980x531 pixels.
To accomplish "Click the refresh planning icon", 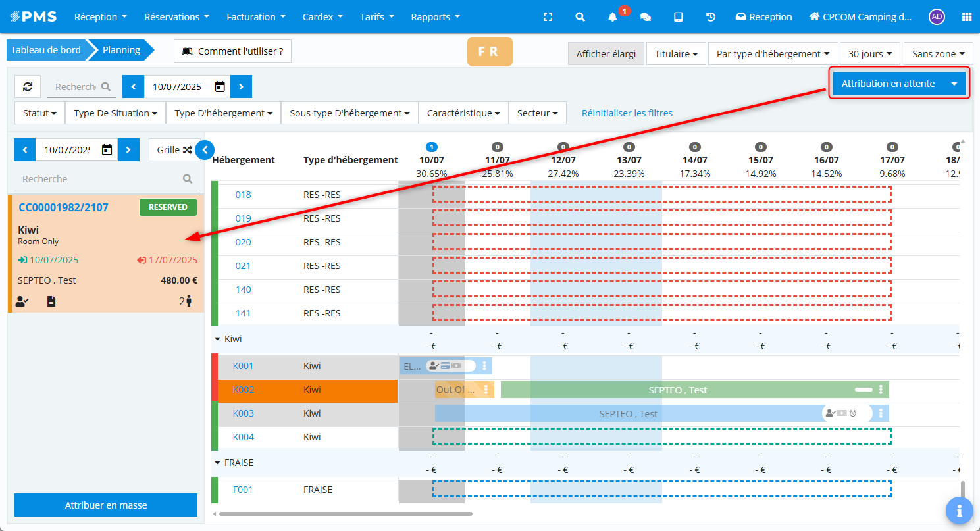I will click(x=28, y=87).
